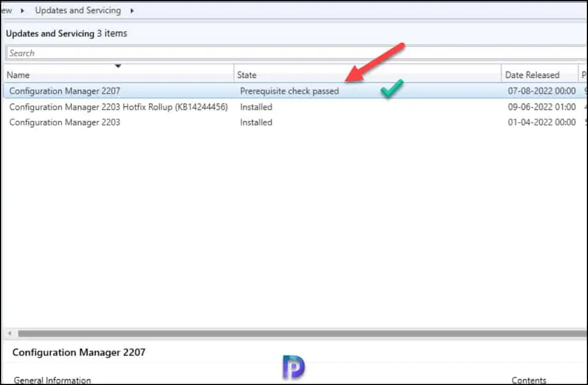The height and width of the screenshot is (385, 588).
Task: Click date cell 09-06-2022 01:00
Action: pos(542,107)
